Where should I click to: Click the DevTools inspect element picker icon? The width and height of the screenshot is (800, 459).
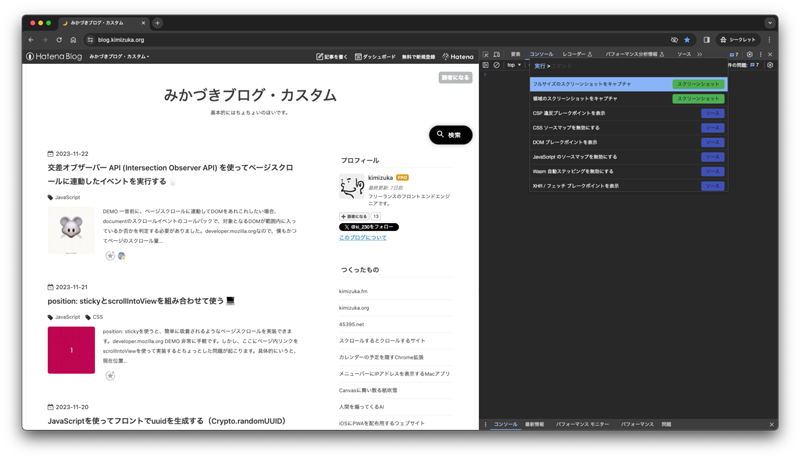486,54
